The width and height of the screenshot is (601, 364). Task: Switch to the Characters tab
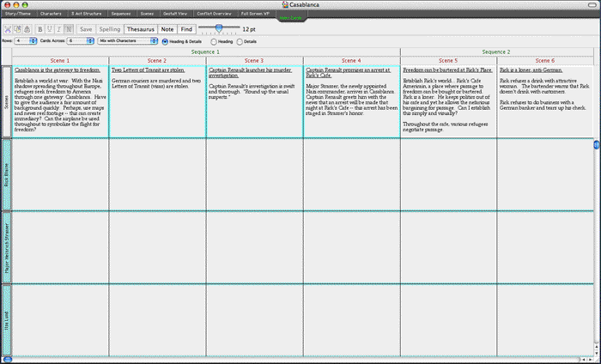[x=51, y=15]
